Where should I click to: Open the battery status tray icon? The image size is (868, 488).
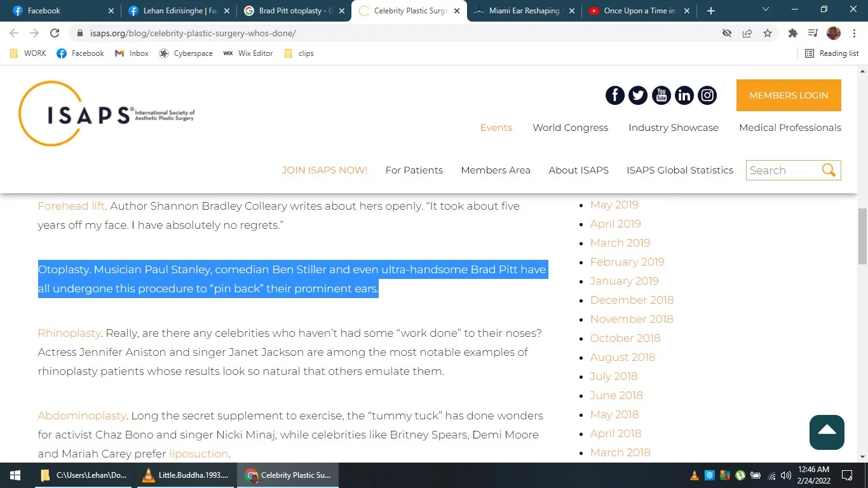pos(756,475)
